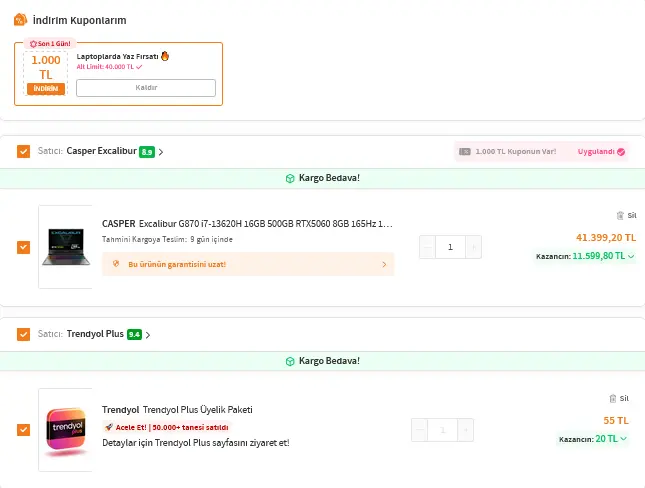Click the 55 TL price
This screenshot has width=645, height=488.
click(616, 421)
